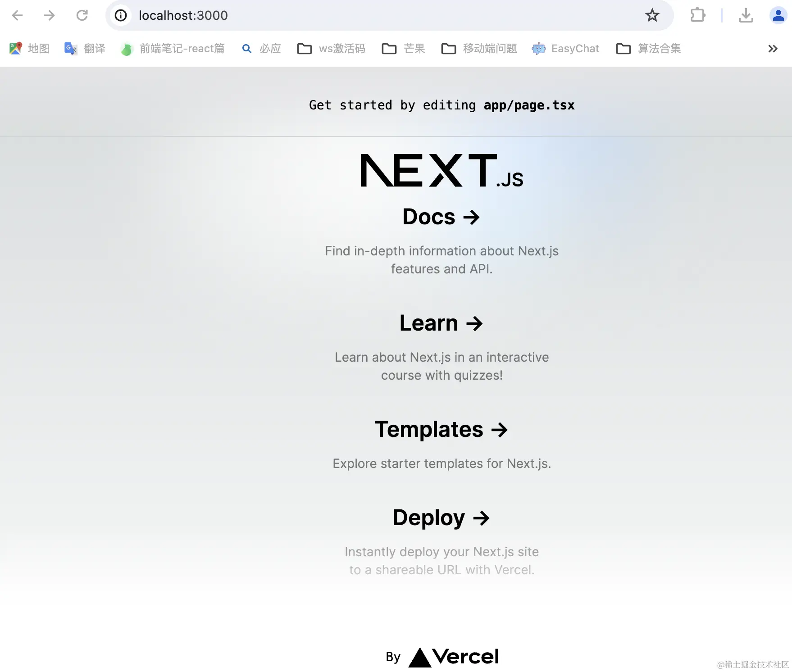Screen dimensions: 792x672
Task: Click the Next.js logo
Action: (442, 170)
